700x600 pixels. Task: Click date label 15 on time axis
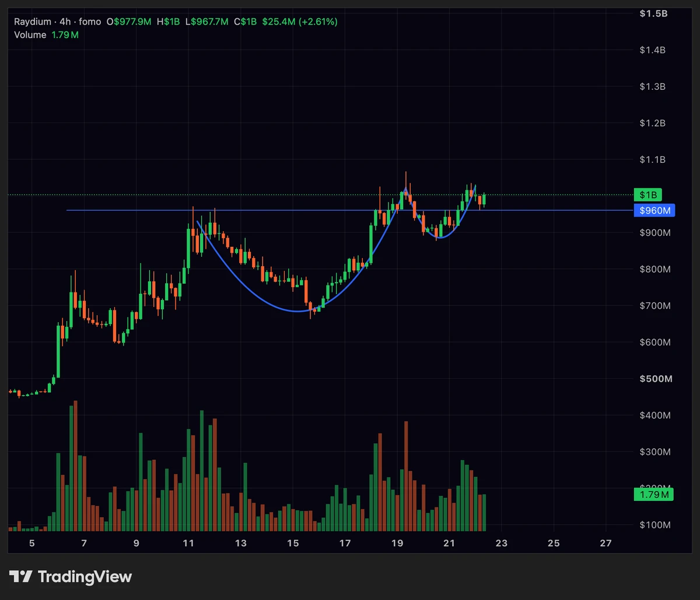coord(293,543)
